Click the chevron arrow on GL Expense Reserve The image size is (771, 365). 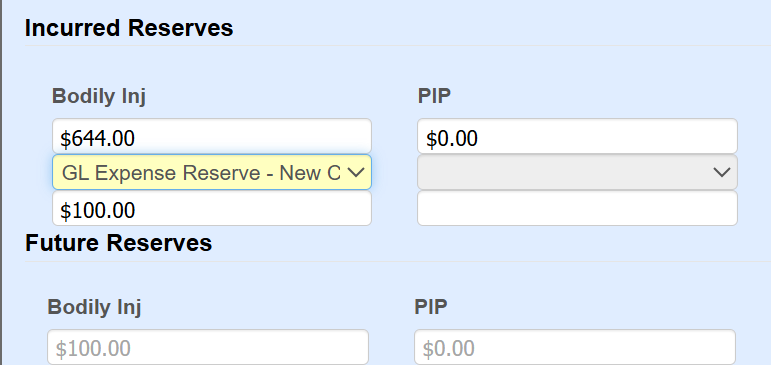[356, 172]
